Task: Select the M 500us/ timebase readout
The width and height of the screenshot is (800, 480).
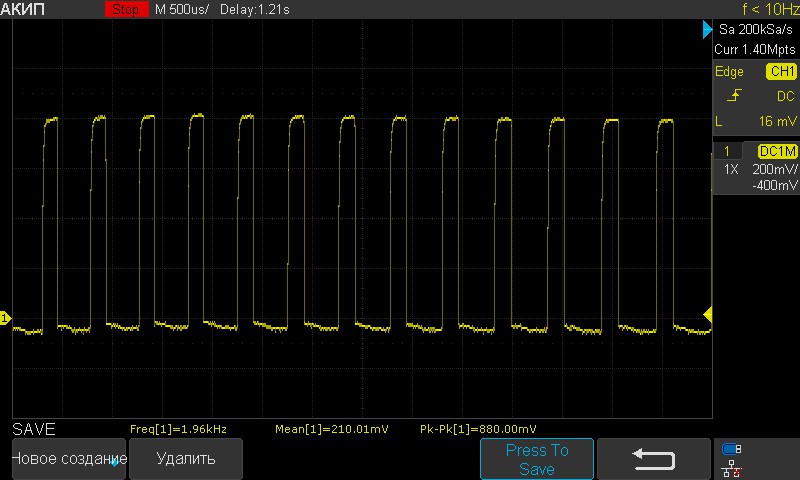Action: tap(182, 9)
